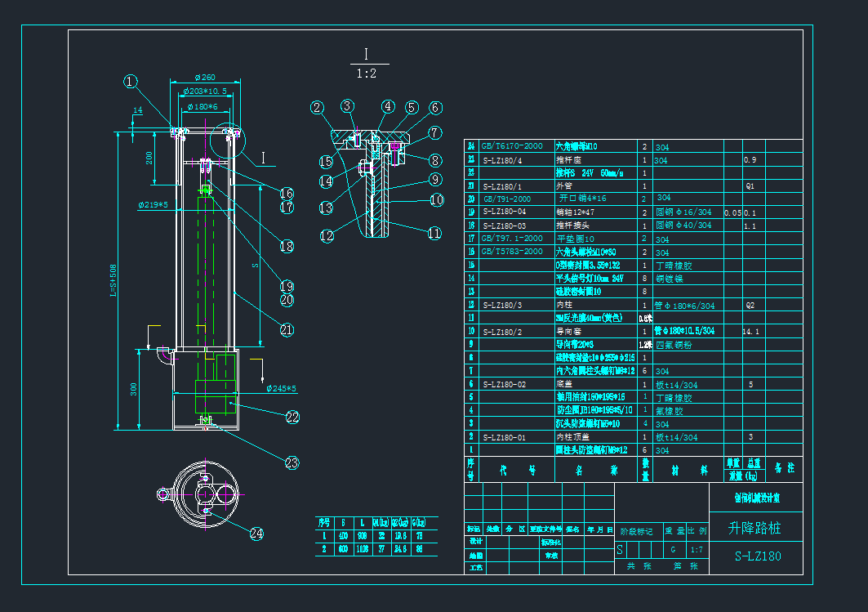Select the 300 height dimension text
The width and height of the screenshot is (868, 612).
pos(133,389)
